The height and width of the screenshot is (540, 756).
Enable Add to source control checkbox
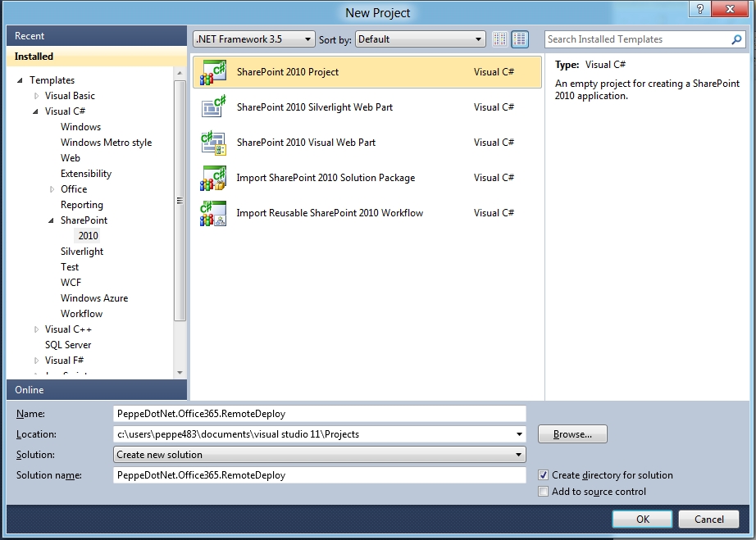pyautogui.click(x=544, y=492)
